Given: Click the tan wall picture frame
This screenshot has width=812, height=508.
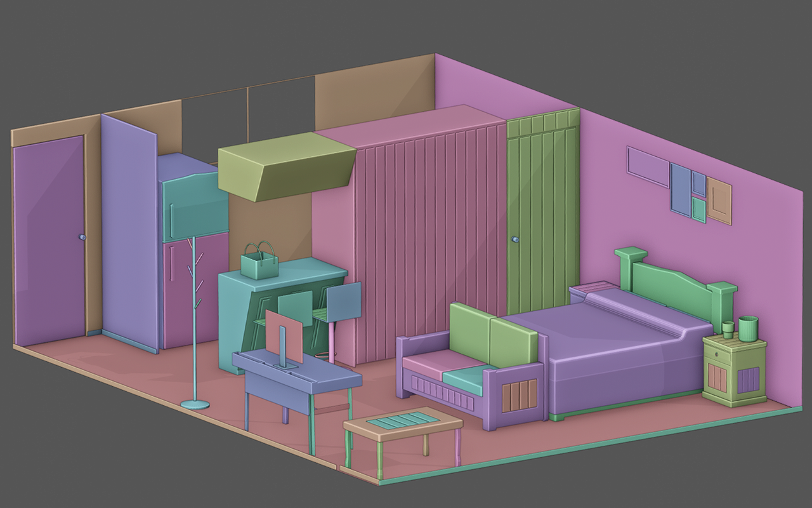Looking at the screenshot, I should (x=719, y=200).
